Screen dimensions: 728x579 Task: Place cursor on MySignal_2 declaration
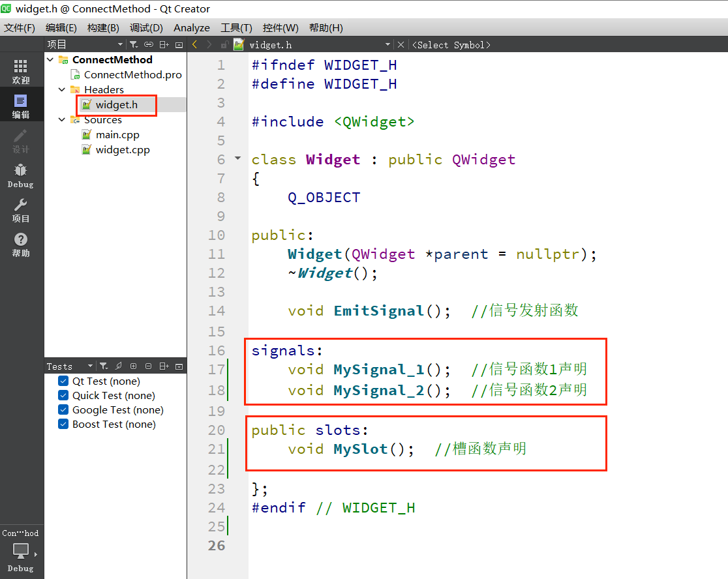click(x=378, y=390)
